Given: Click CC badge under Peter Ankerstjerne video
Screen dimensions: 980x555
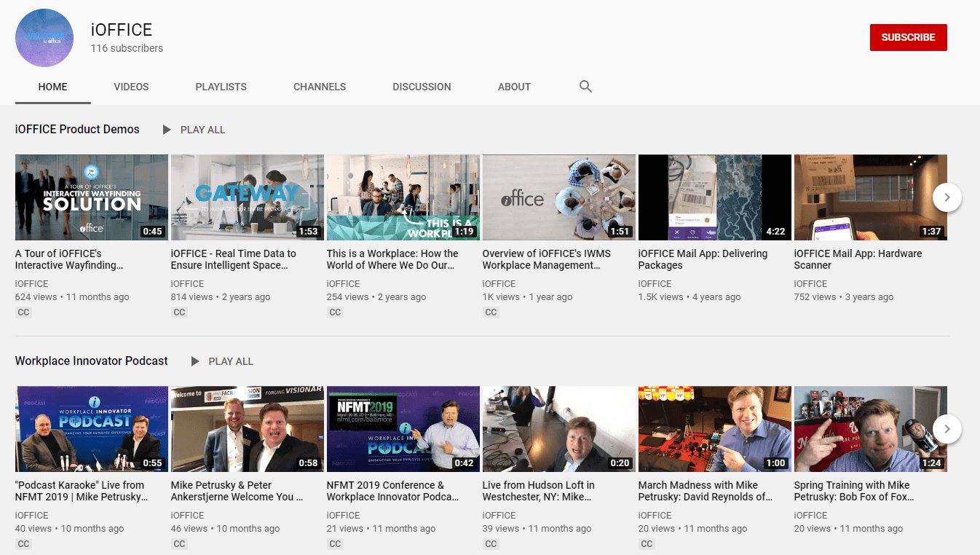Looking at the screenshot, I should [x=179, y=544].
